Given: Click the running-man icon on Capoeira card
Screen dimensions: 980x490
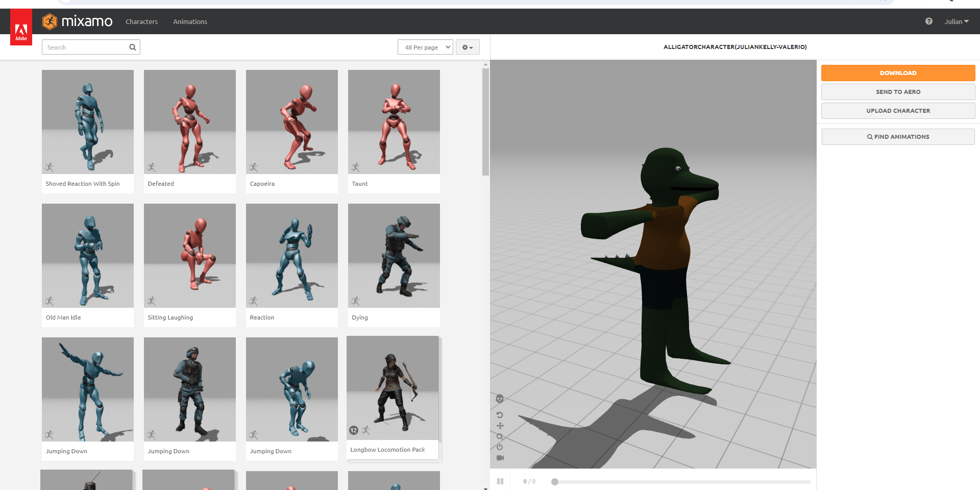Looking at the screenshot, I should pyautogui.click(x=254, y=167).
